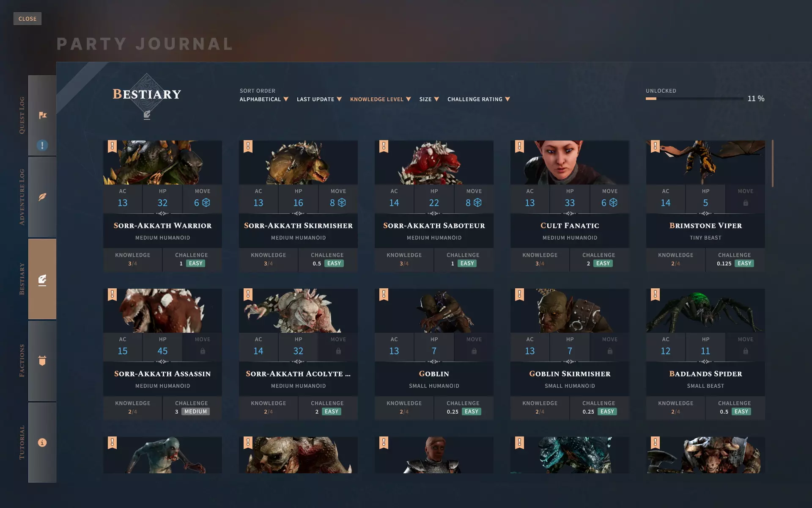Click the 11 % unlocked value
Image resolution: width=812 pixels, height=508 pixels.
pyautogui.click(x=756, y=99)
